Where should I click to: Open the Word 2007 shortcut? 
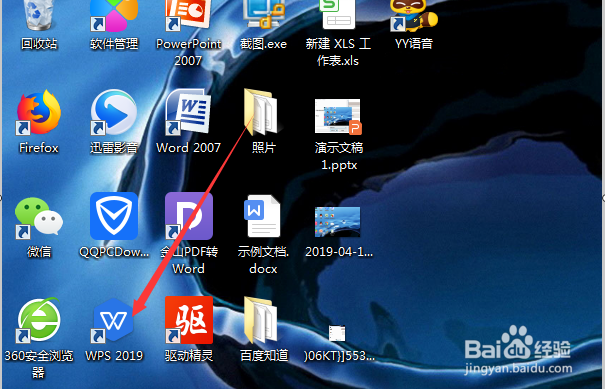189,113
